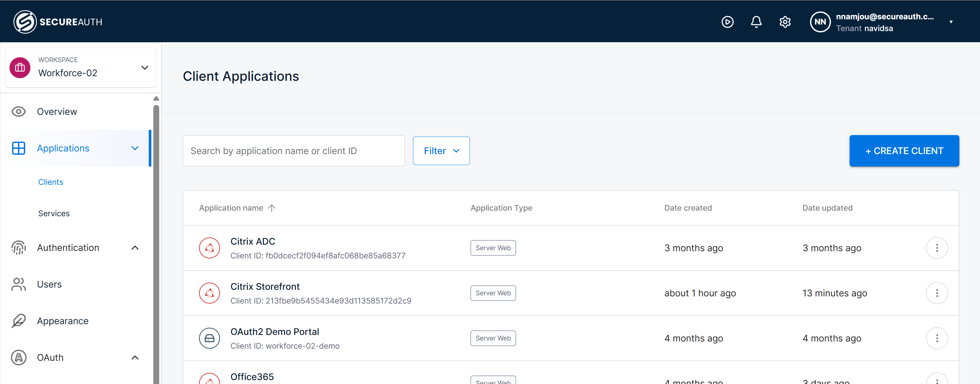Click the Citrix Storefront client ID text

tap(321, 301)
